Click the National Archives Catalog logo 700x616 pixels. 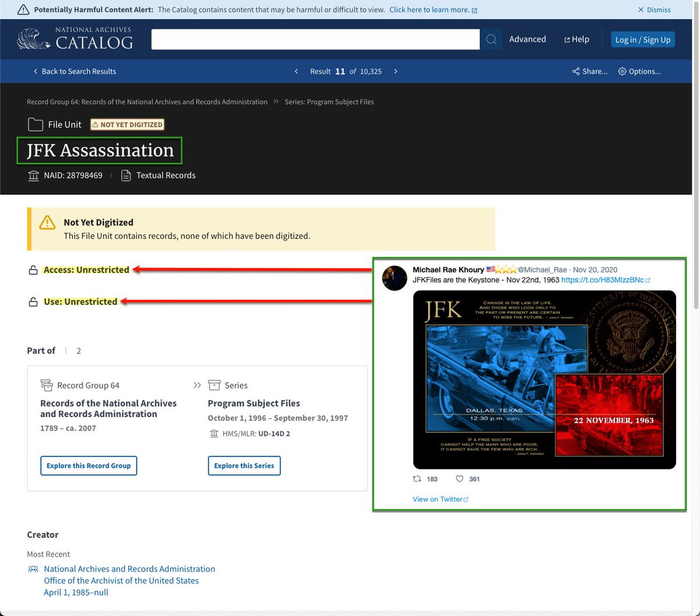tap(75, 38)
